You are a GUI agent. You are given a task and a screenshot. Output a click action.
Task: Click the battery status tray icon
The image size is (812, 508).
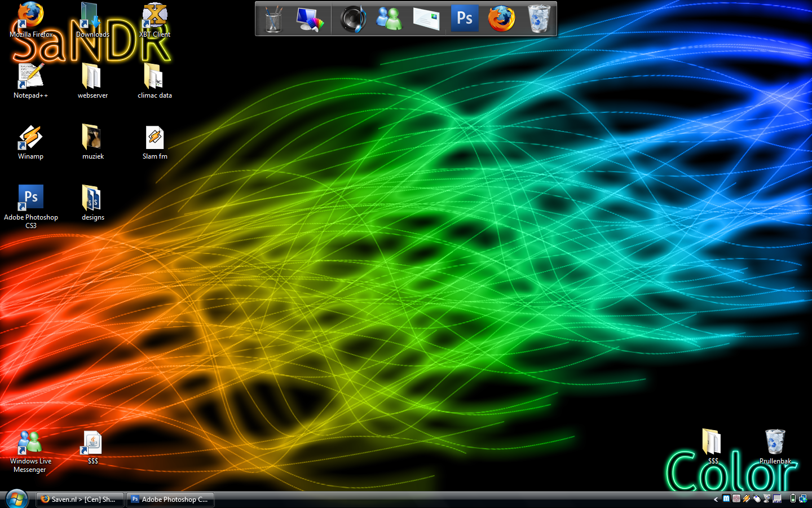(x=793, y=498)
